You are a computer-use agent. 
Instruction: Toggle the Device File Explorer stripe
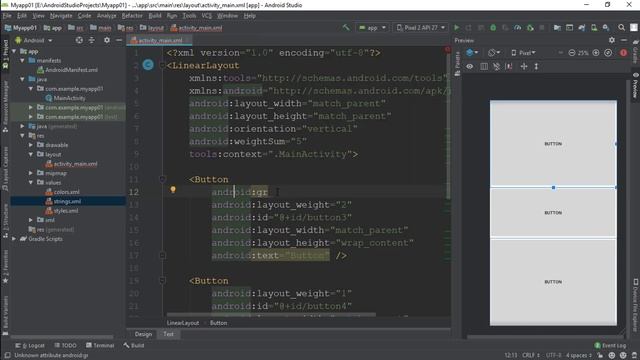click(x=636, y=305)
